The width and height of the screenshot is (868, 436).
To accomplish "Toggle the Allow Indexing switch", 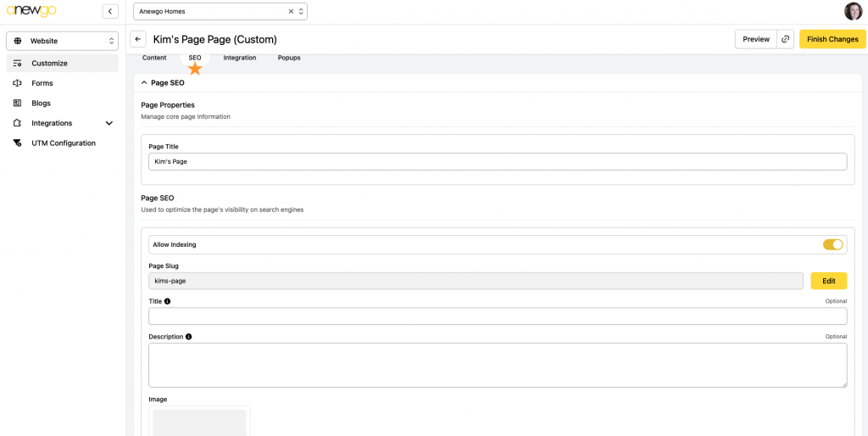I will pos(832,244).
